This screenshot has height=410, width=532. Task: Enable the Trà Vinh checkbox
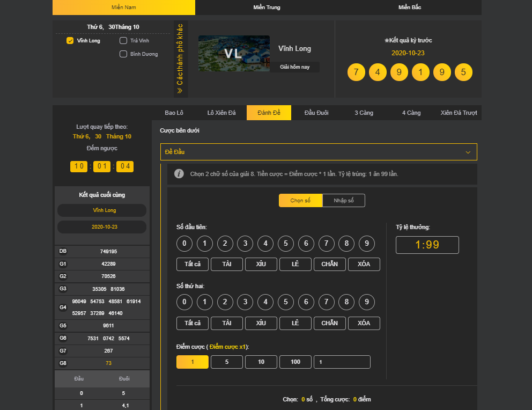point(123,41)
